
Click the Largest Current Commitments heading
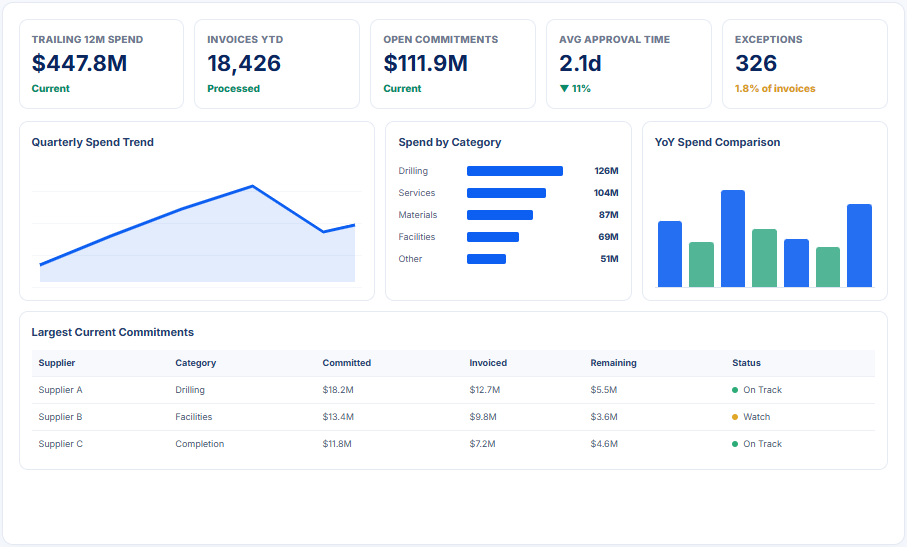[113, 332]
